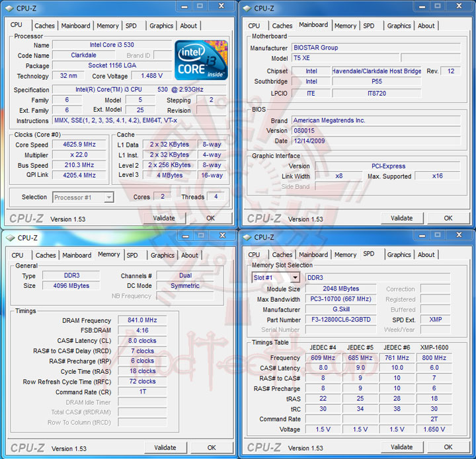Viewport: 476px width, 459px height.
Task: Click OK in the Mainboard window
Action: [448, 218]
